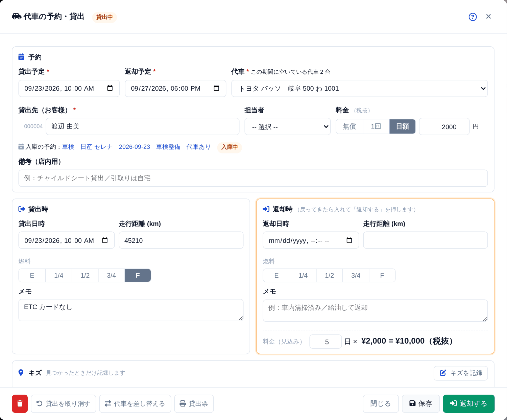
Task: Focus the 貸出時 走行距離 field showing 45210
Action: (181, 240)
